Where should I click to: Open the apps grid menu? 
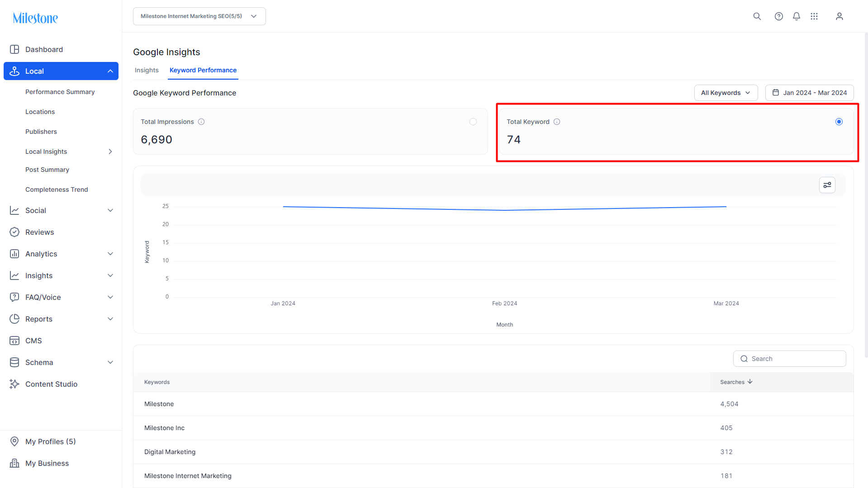(x=814, y=16)
